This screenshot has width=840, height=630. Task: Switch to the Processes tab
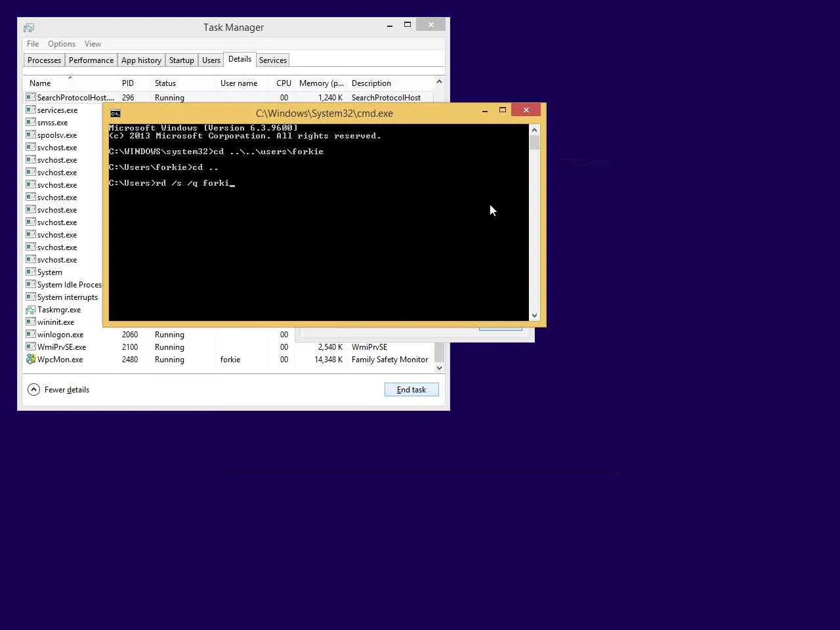click(x=44, y=60)
